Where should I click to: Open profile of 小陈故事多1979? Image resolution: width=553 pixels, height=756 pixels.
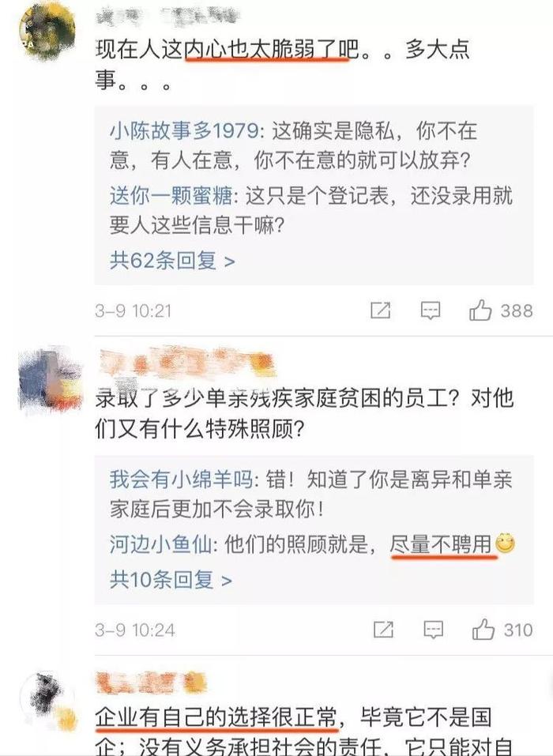(x=184, y=130)
